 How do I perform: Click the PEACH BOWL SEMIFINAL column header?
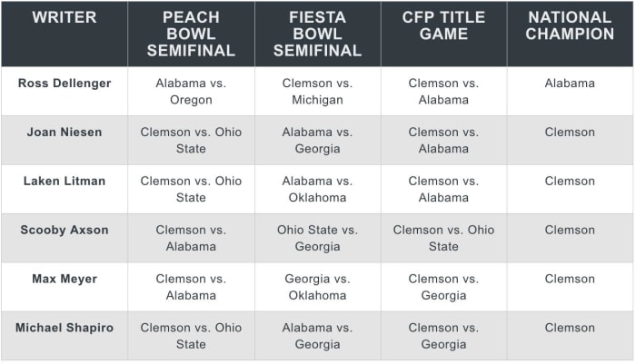[x=191, y=34]
